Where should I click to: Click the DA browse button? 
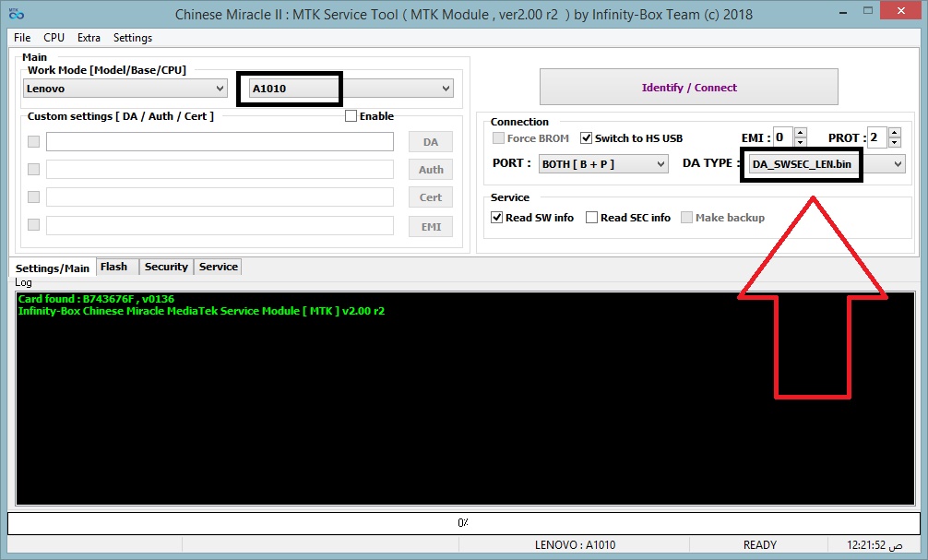pyautogui.click(x=431, y=142)
